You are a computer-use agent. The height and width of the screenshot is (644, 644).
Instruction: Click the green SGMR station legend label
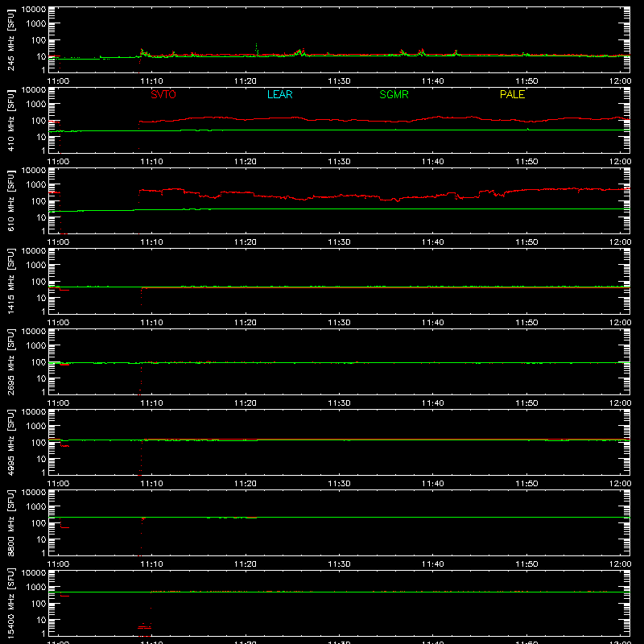coord(394,94)
